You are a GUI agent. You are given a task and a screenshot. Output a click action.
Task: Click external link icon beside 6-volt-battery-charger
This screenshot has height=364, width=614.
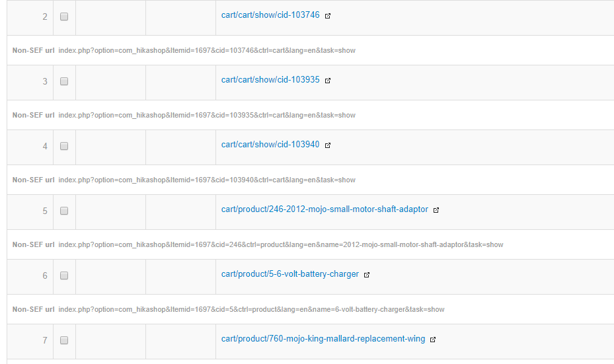pos(367,275)
